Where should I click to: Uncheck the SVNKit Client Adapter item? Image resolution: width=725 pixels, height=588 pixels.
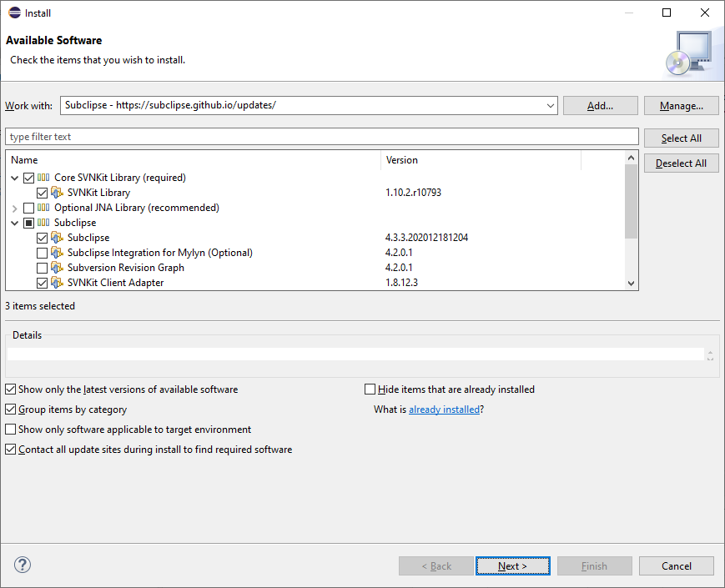42,283
